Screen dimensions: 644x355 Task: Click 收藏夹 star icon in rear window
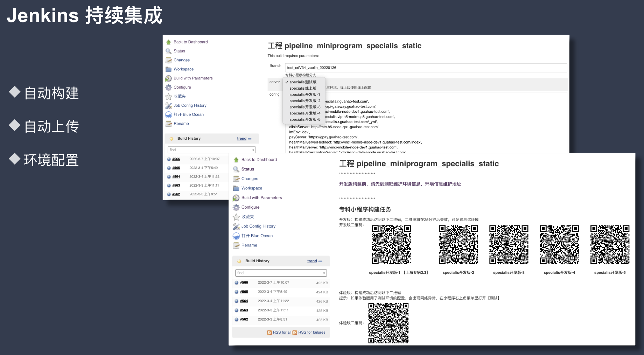[x=168, y=97]
